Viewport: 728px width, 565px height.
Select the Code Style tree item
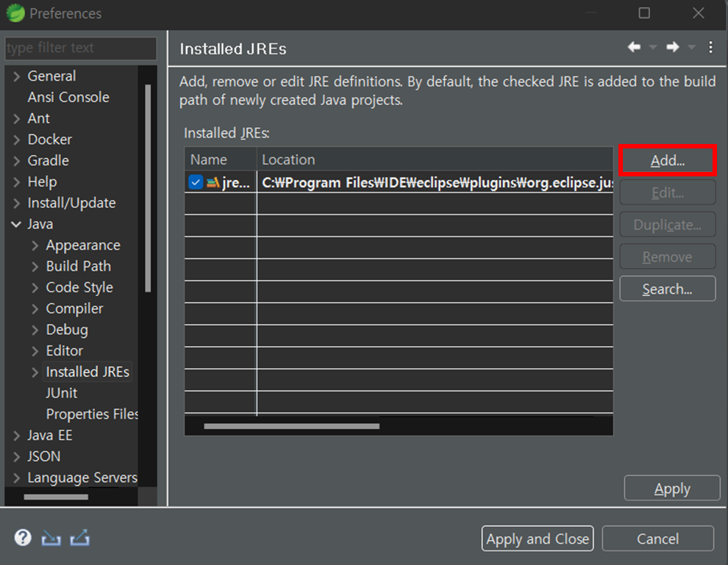point(79,287)
